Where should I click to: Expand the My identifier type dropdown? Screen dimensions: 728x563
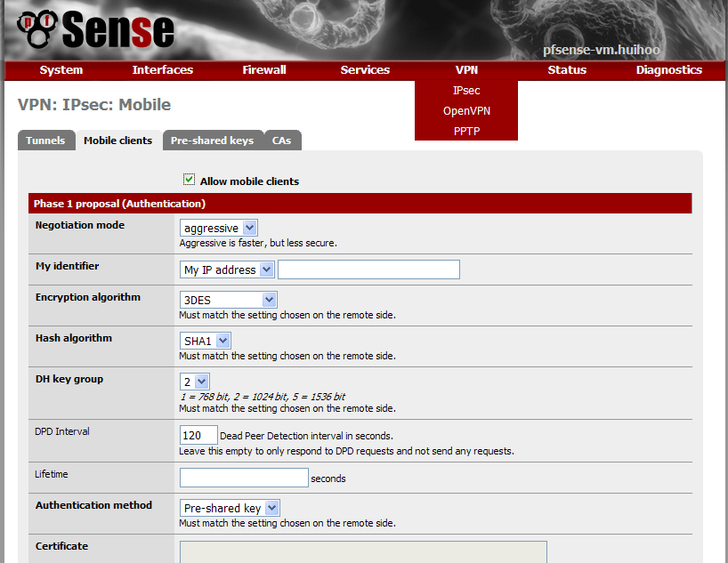click(x=227, y=269)
